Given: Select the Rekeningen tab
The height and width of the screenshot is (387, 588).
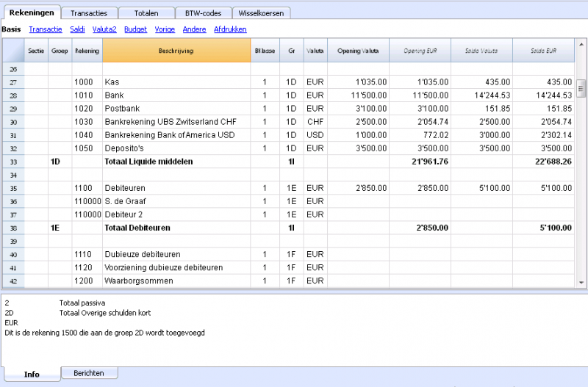Looking at the screenshot, I should (x=32, y=12).
